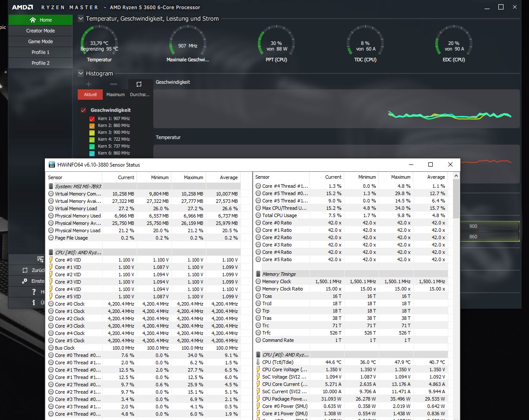The height and width of the screenshot is (420, 529).
Task: Click the TDC (CPU) gauge showing 8 %
Action: pyautogui.click(x=365, y=44)
